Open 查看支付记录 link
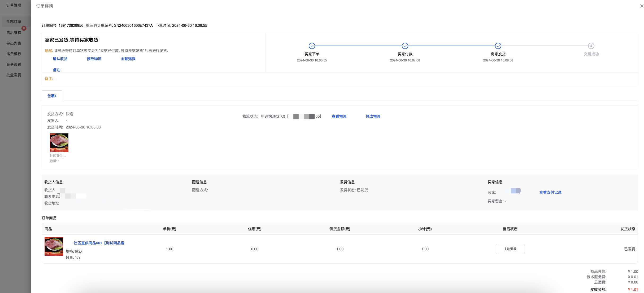The image size is (644, 293). (x=550, y=192)
